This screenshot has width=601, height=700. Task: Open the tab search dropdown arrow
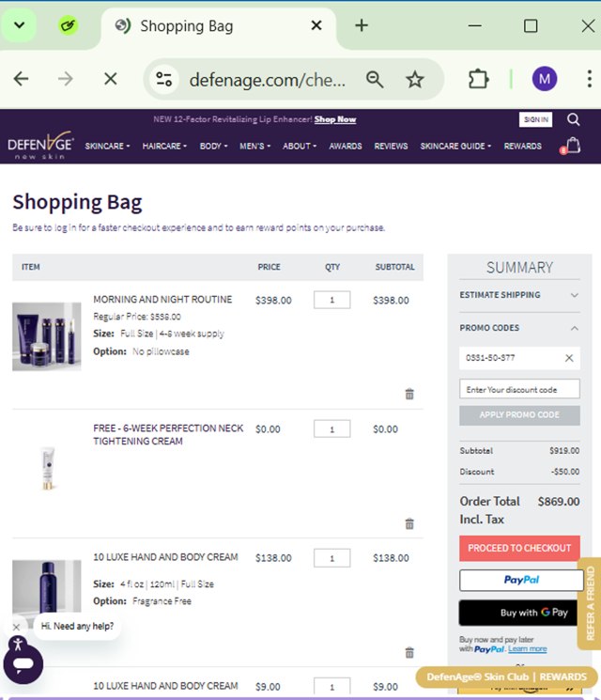19,25
